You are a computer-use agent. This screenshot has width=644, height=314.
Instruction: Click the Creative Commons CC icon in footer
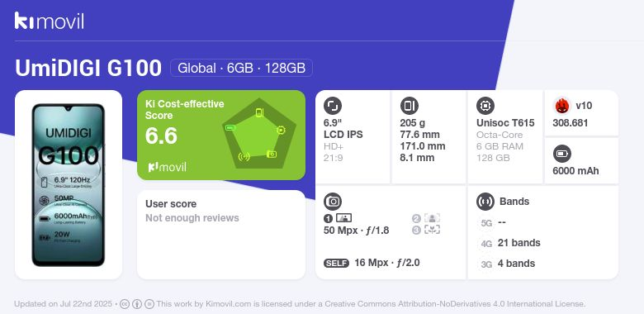click(125, 304)
